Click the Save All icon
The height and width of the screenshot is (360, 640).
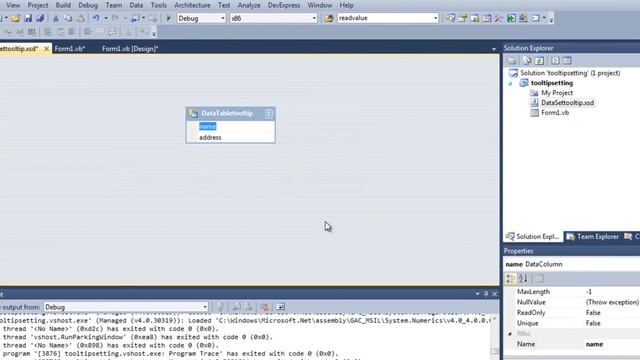(40, 18)
